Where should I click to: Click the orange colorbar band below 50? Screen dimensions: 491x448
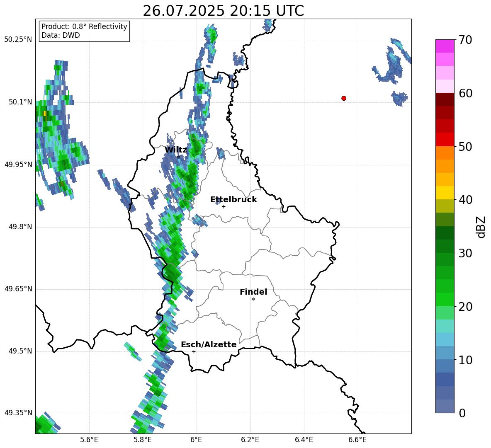coord(445,153)
